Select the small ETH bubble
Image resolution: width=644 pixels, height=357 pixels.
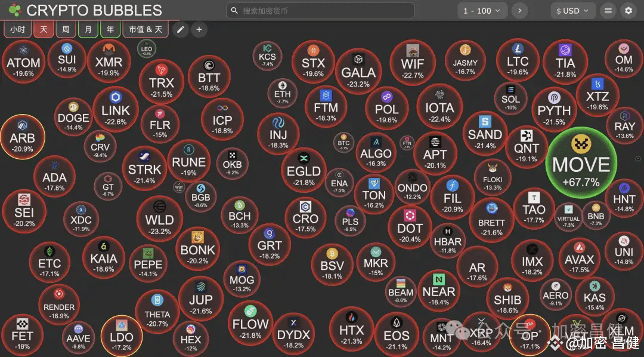pyautogui.click(x=283, y=94)
